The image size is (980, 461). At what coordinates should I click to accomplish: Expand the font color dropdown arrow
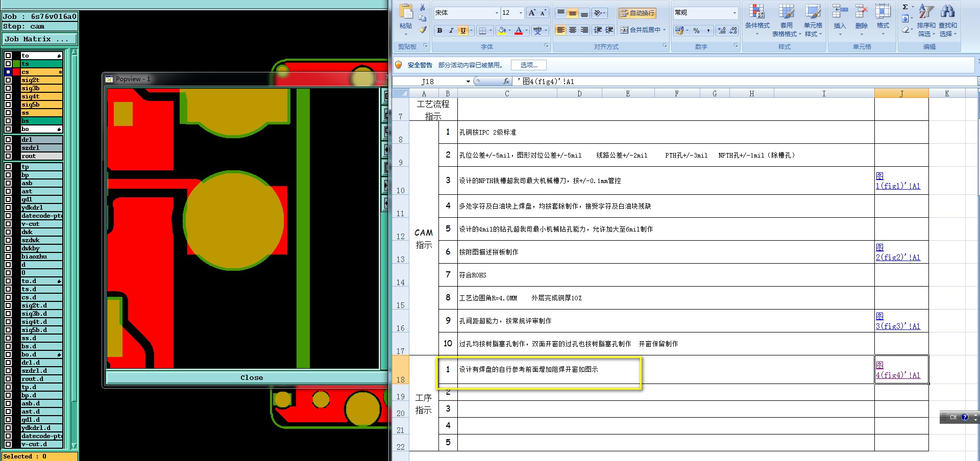point(526,31)
